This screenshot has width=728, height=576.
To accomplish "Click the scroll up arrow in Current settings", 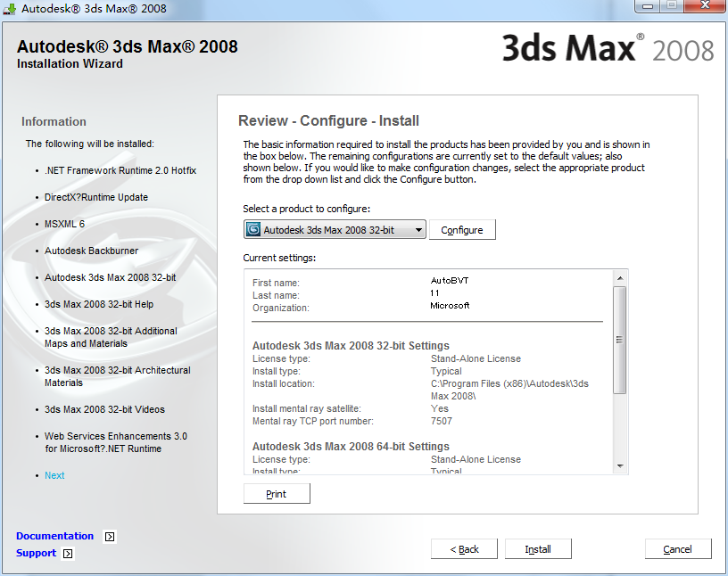I will pos(620,278).
